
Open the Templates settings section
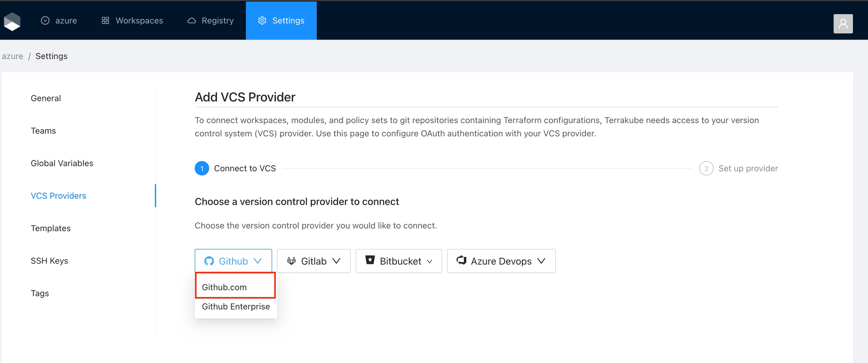click(51, 228)
